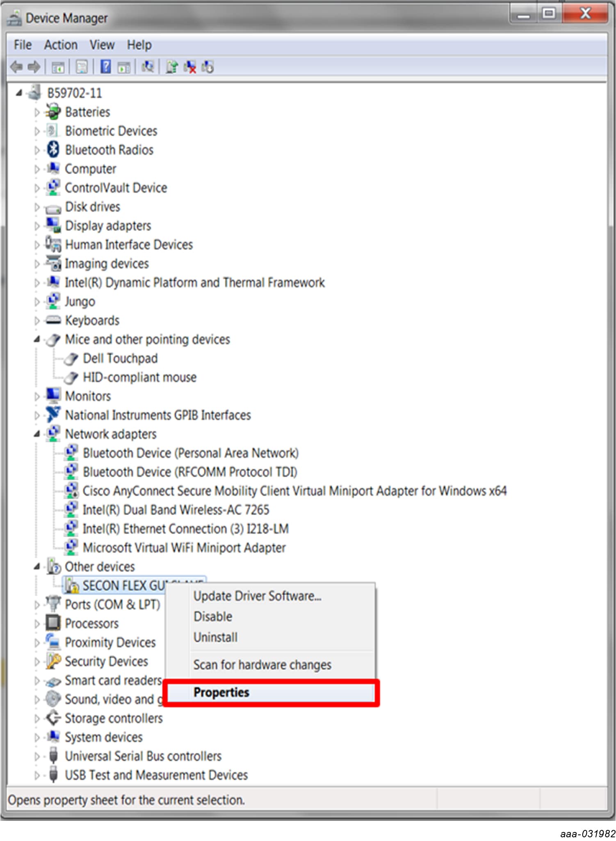616x841 pixels.
Task: Select Update Driver Software... in the context menu
Action: [257, 596]
